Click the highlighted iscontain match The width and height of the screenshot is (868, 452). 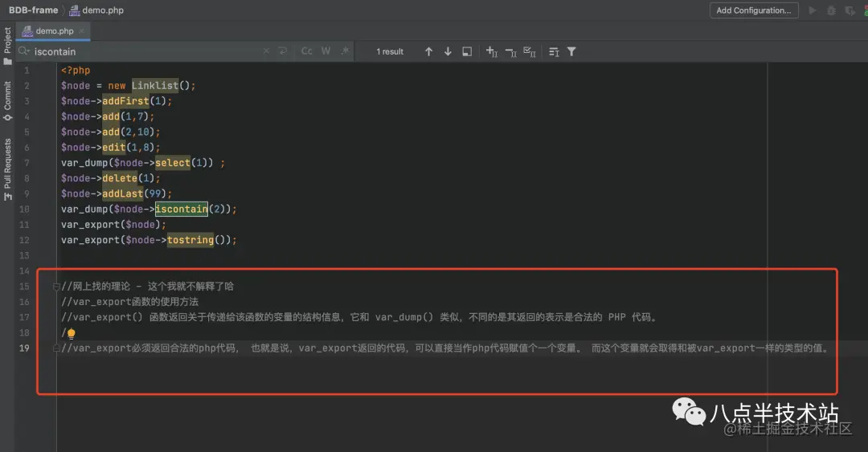(x=182, y=209)
